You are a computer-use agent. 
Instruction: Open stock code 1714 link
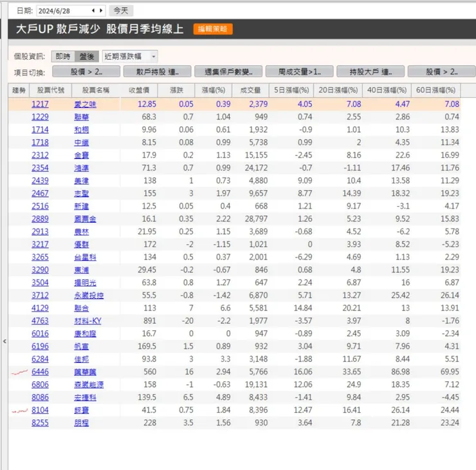pos(40,129)
